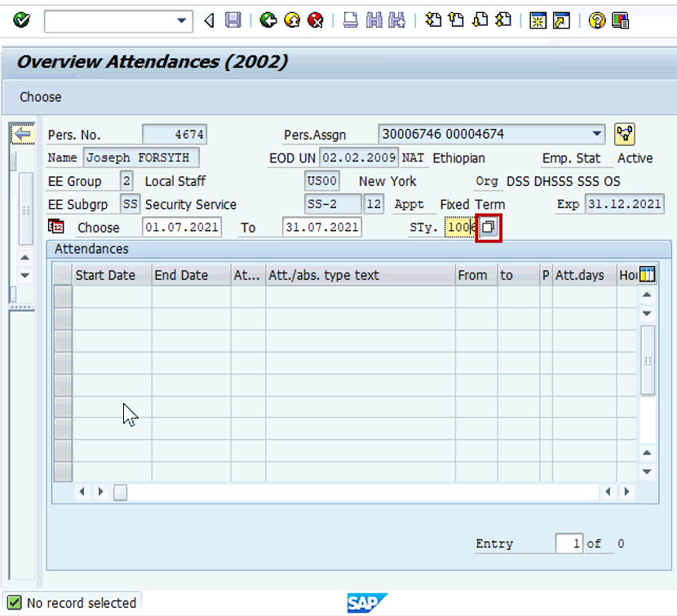Click the Exp date field 31.12.2021
The width and height of the screenshot is (677, 616).
point(624,204)
